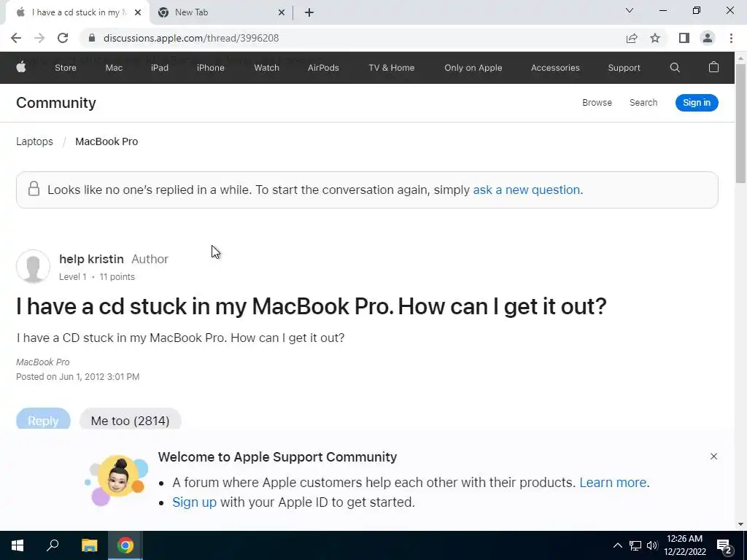Viewport: 747px width, 560px height.
Task: Show hidden system tray icons
Action: (x=617, y=545)
